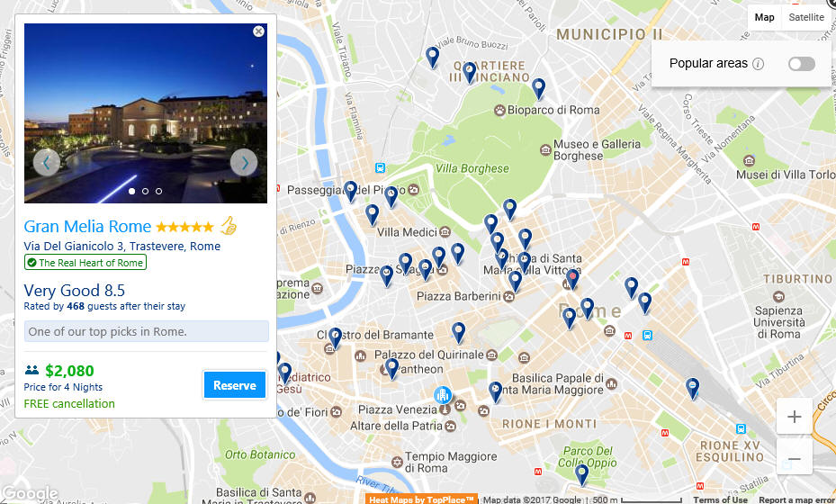Click the Tempio Maggiore di Roma icon
836x504 pixels.
(x=397, y=462)
